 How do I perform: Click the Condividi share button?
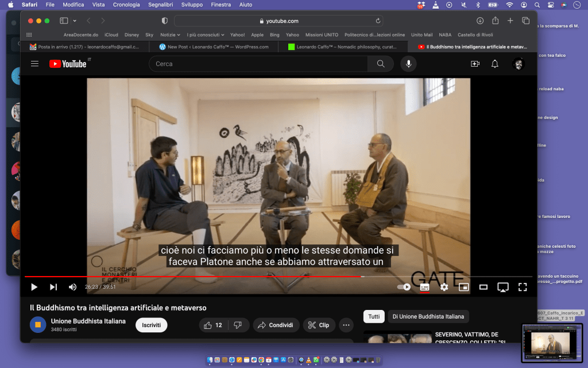coord(276,325)
